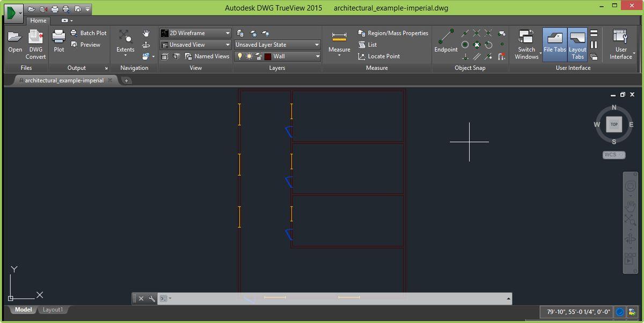Activate the Orbit tool in Navigation

point(146,45)
